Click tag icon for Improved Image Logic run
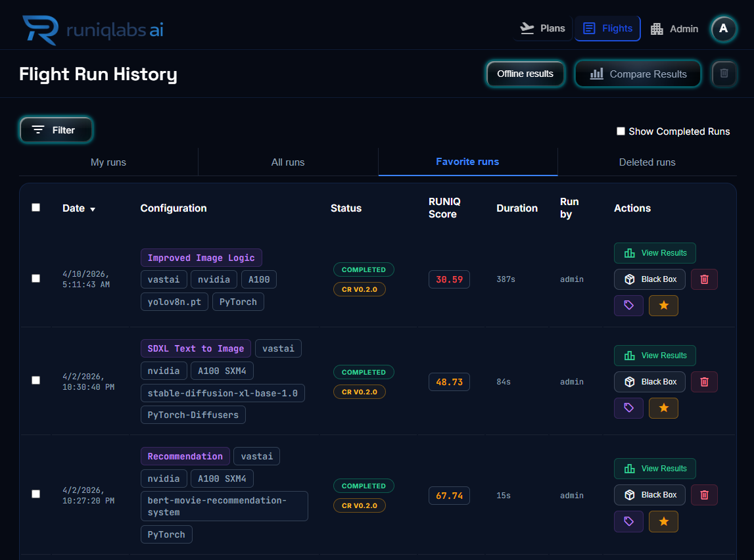 coord(628,305)
